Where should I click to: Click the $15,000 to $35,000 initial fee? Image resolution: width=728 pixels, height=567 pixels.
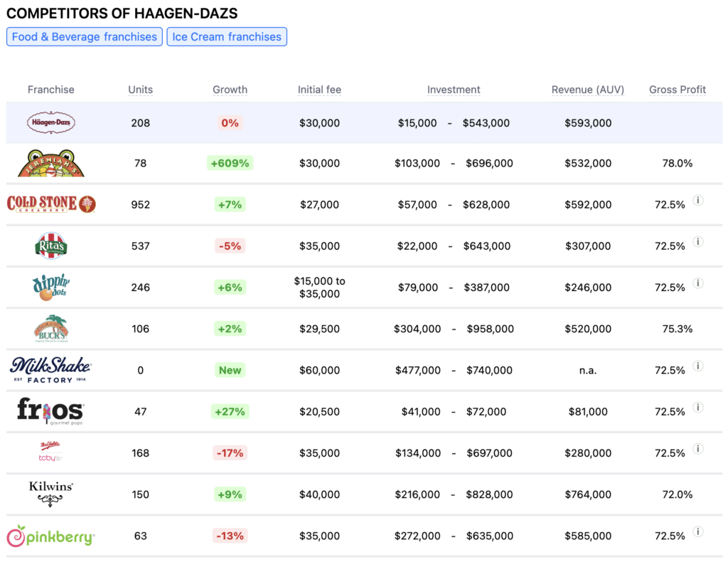(319, 287)
